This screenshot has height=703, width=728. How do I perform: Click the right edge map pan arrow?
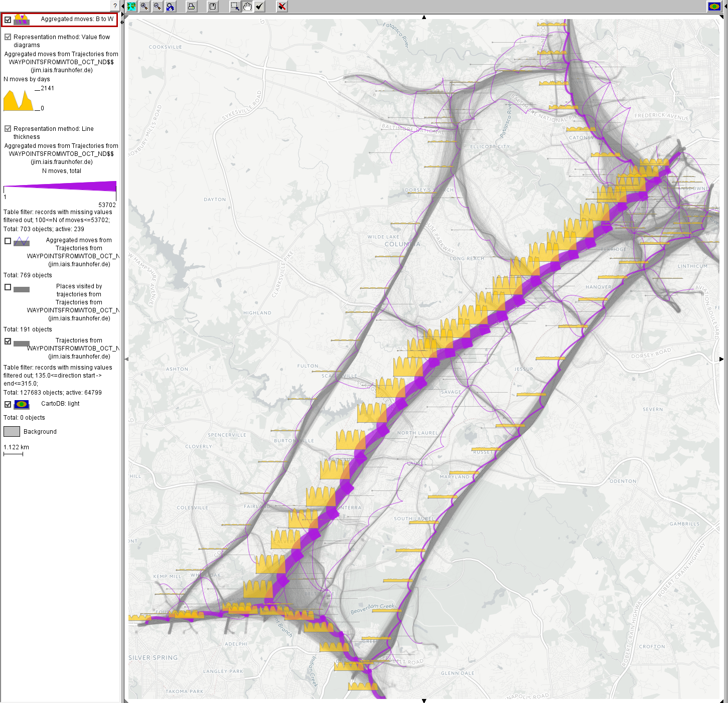click(721, 359)
